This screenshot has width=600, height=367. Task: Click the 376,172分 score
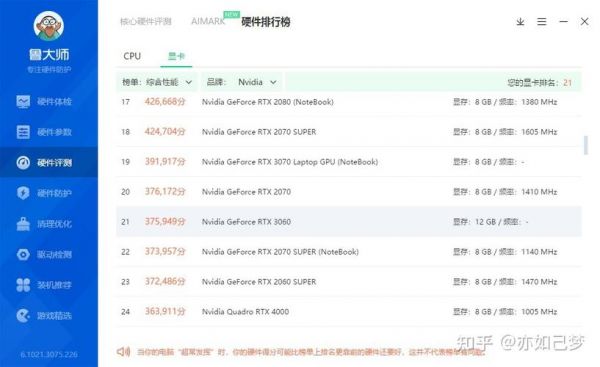pos(165,191)
